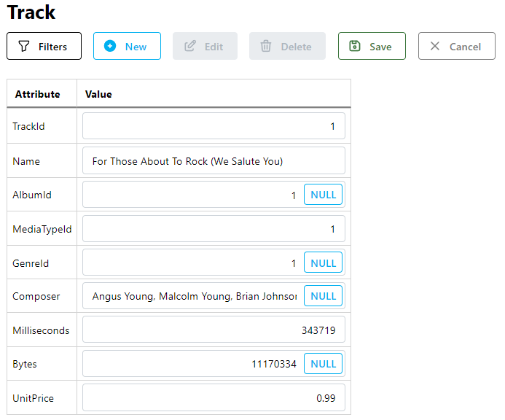Click the trash can icon on Delete

266,46
